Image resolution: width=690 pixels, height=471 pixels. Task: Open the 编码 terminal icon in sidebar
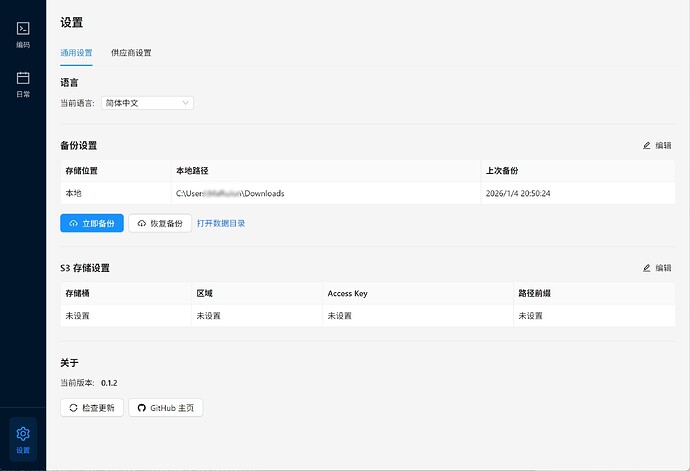(x=23, y=29)
